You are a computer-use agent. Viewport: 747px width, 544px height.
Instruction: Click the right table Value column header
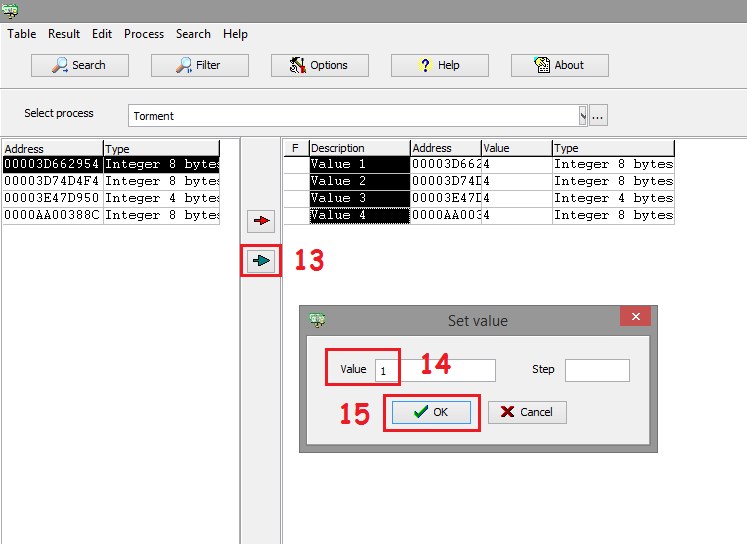(x=517, y=148)
